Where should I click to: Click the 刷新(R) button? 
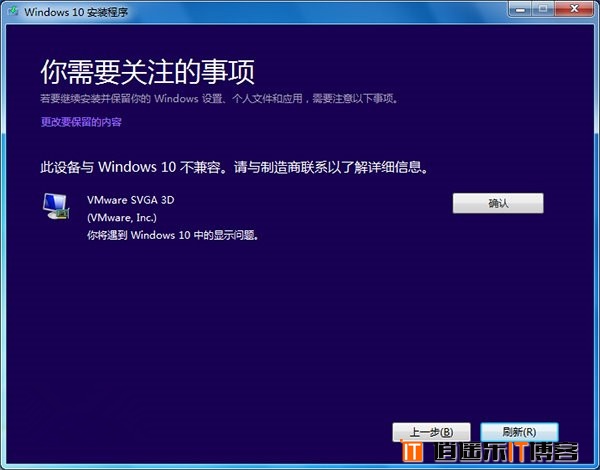[519, 432]
